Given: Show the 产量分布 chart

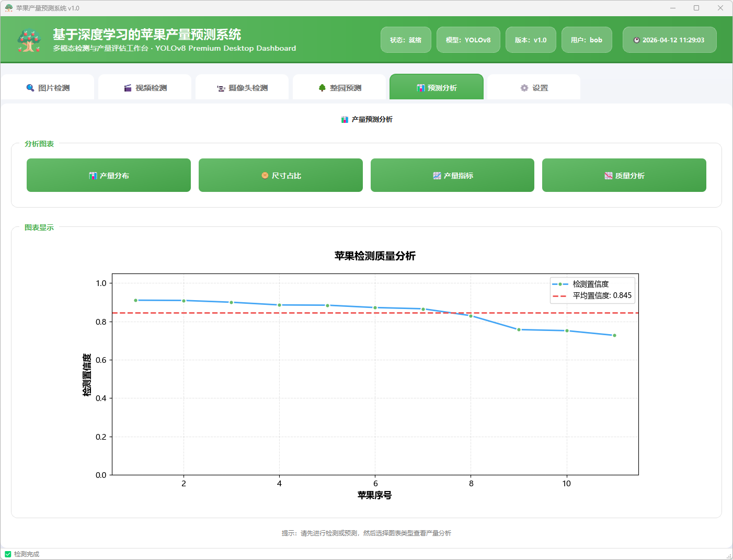Looking at the screenshot, I should click(109, 176).
